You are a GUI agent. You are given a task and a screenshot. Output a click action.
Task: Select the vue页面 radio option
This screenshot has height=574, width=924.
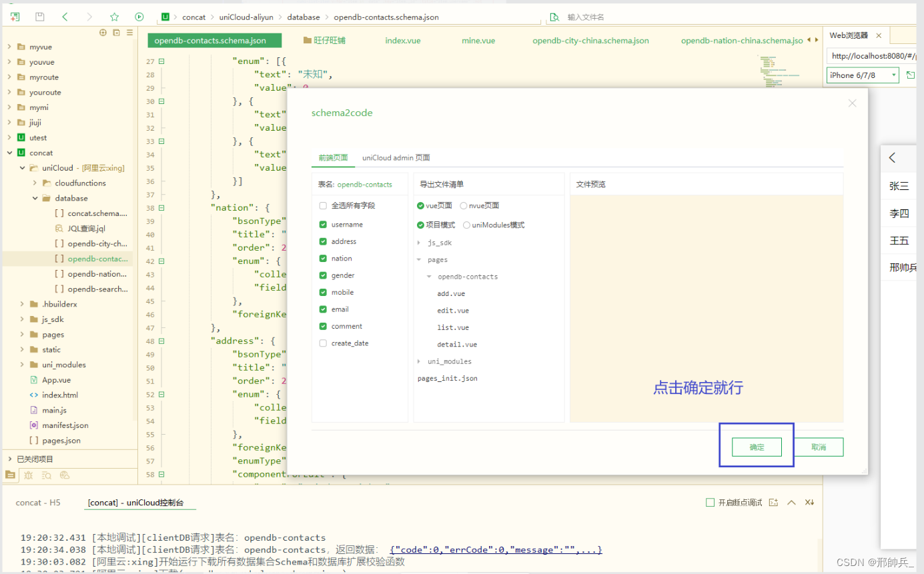pos(420,206)
